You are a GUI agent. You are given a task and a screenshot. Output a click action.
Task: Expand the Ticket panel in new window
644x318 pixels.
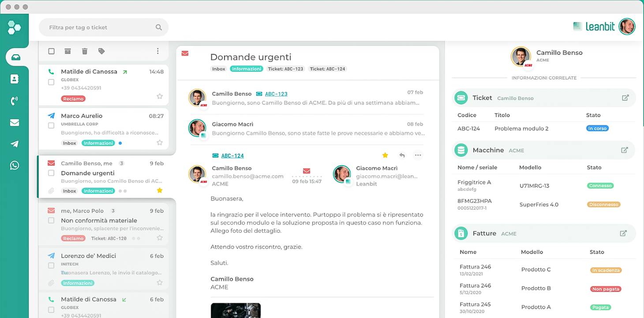pyautogui.click(x=625, y=98)
